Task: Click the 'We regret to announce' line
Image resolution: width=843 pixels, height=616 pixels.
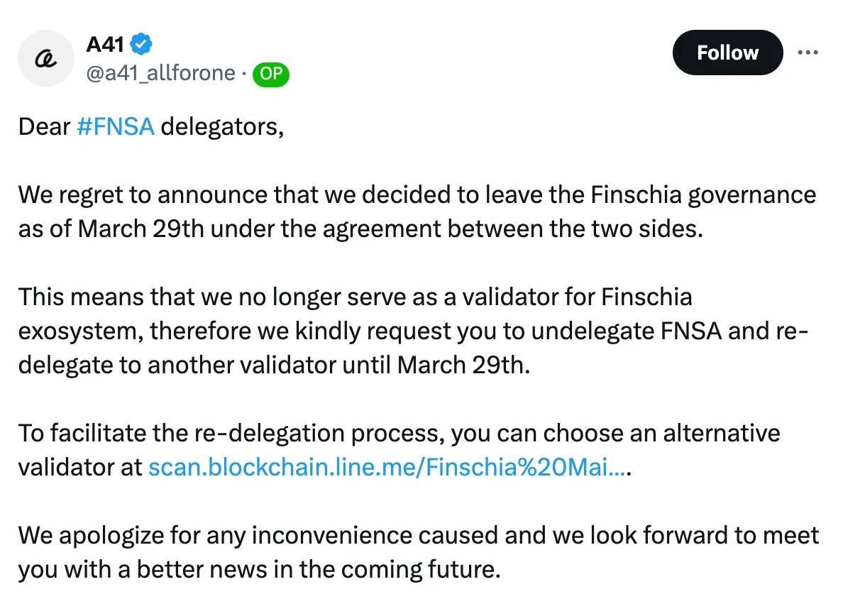Action: (x=417, y=195)
